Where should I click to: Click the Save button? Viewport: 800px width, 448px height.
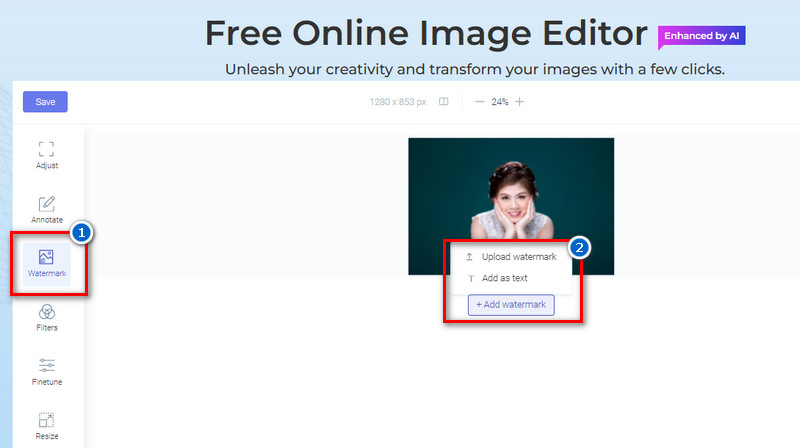45,102
